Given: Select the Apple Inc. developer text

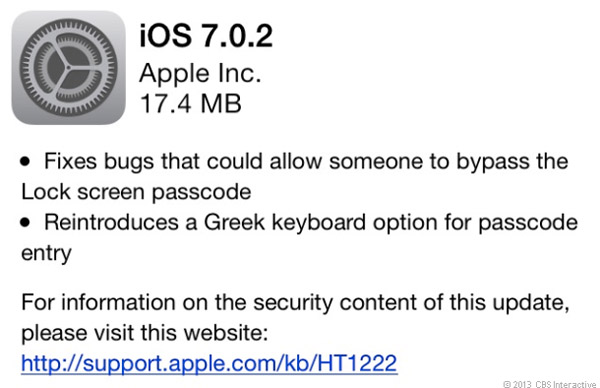Looking at the screenshot, I should (x=200, y=73).
